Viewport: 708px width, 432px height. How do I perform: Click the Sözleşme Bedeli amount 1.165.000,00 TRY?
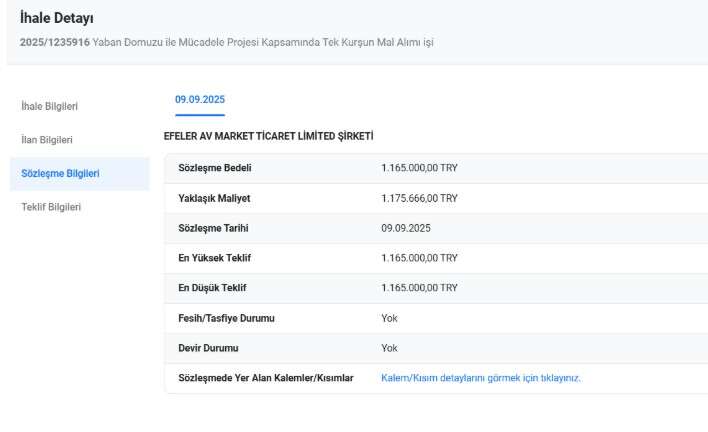coord(419,168)
